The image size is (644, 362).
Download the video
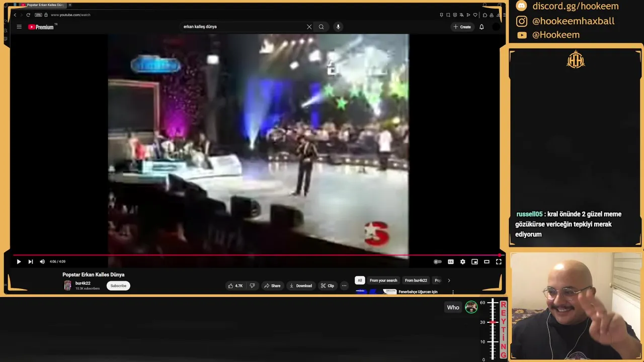point(301,286)
